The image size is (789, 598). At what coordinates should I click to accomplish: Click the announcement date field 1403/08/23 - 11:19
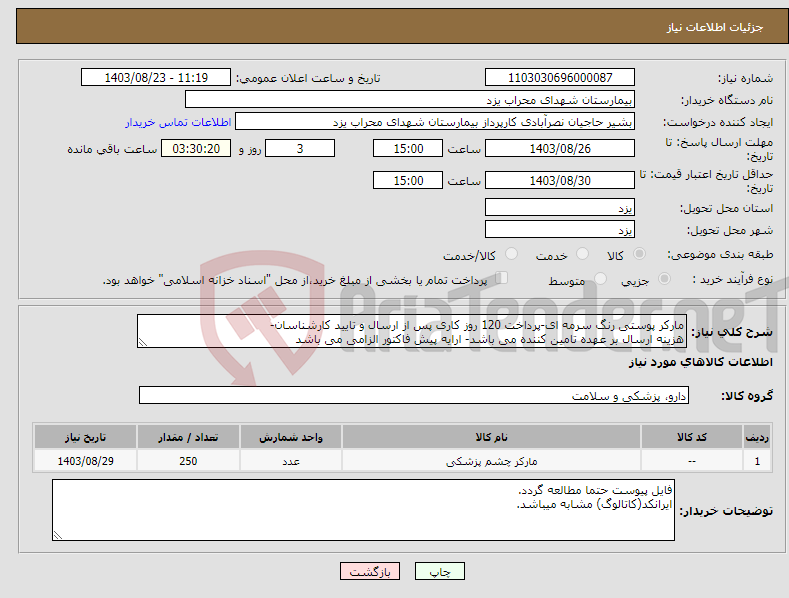[x=156, y=78]
